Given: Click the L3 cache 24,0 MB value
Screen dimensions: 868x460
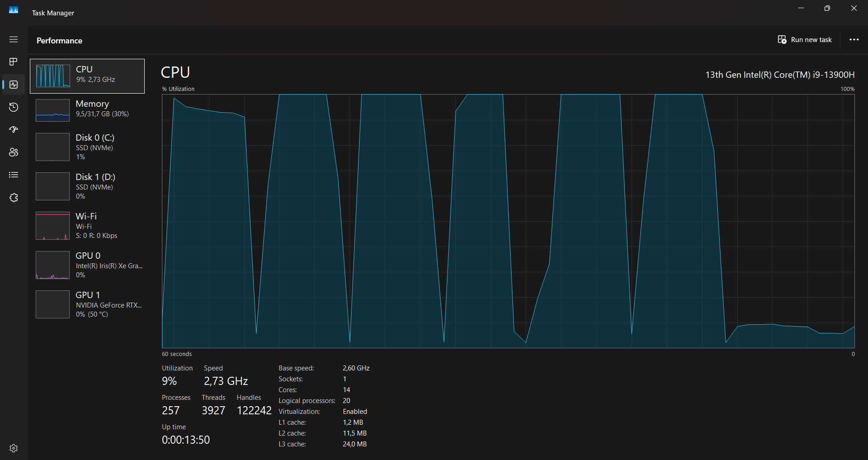Looking at the screenshot, I should click(355, 444).
